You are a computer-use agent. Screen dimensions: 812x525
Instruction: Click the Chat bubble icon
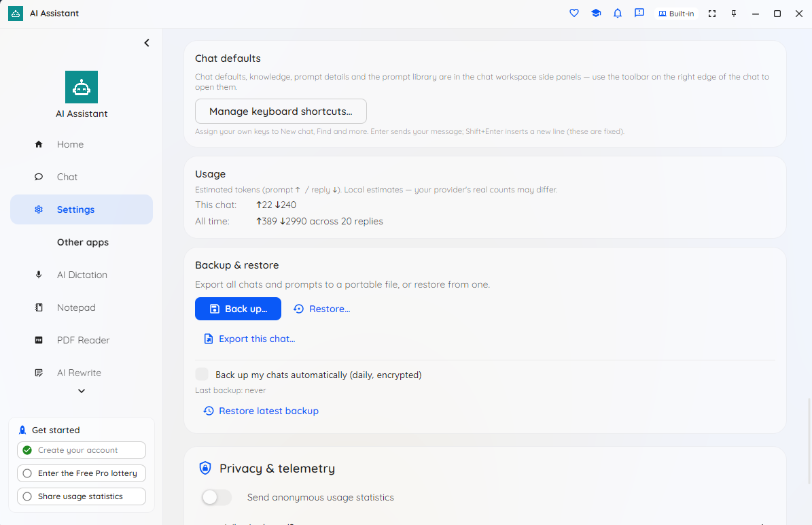(39, 177)
